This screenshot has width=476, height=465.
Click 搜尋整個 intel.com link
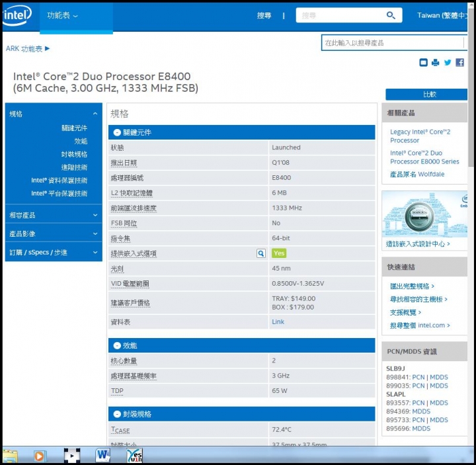click(x=420, y=325)
